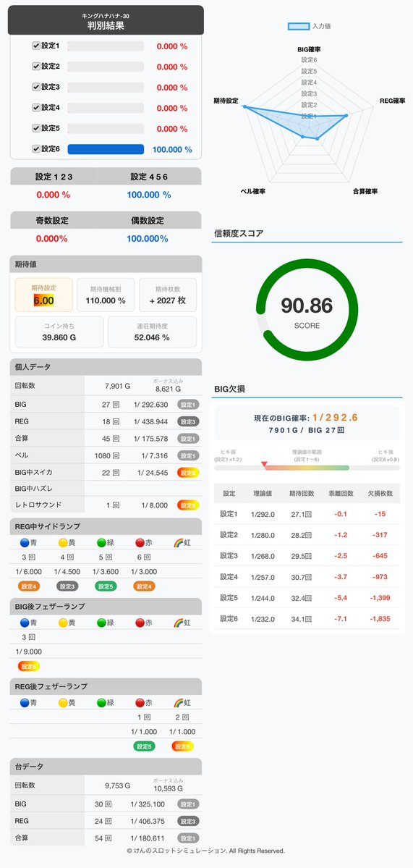Uncheck the 設定3 checkbox
This screenshot has height=868, width=413.
(36, 87)
